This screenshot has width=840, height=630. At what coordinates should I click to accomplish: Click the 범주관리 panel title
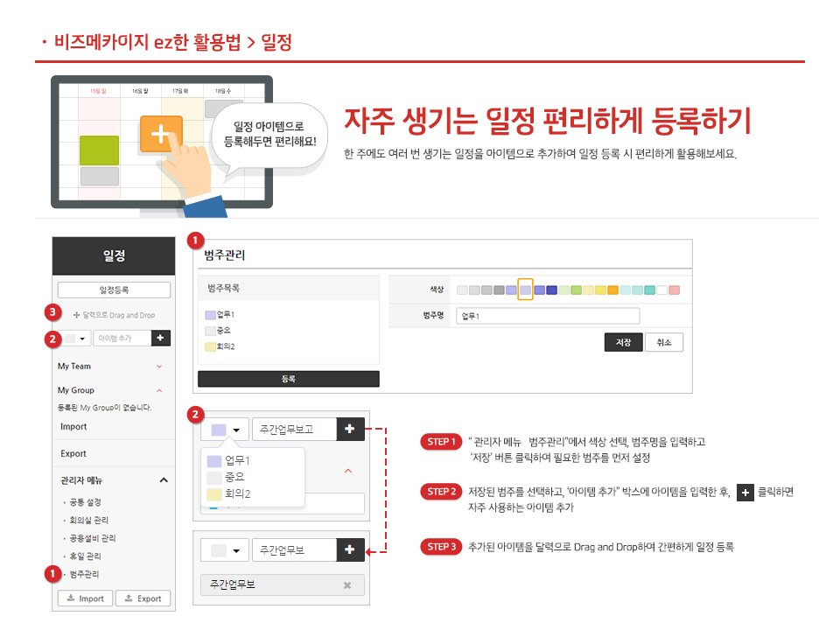click(225, 255)
